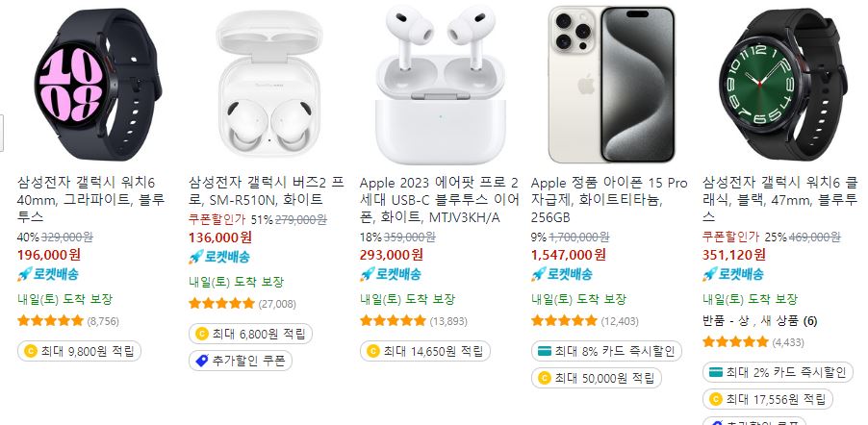Image resolution: width=868 pixels, height=425 pixels.
Task: Open the Apple 정품 아이폰 15 Pro title link
Action: tap(609, 200)
